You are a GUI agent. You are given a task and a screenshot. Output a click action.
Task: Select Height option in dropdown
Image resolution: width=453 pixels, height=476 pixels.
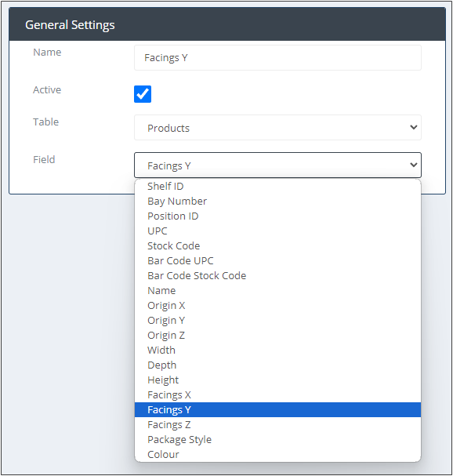pos(277,380)
